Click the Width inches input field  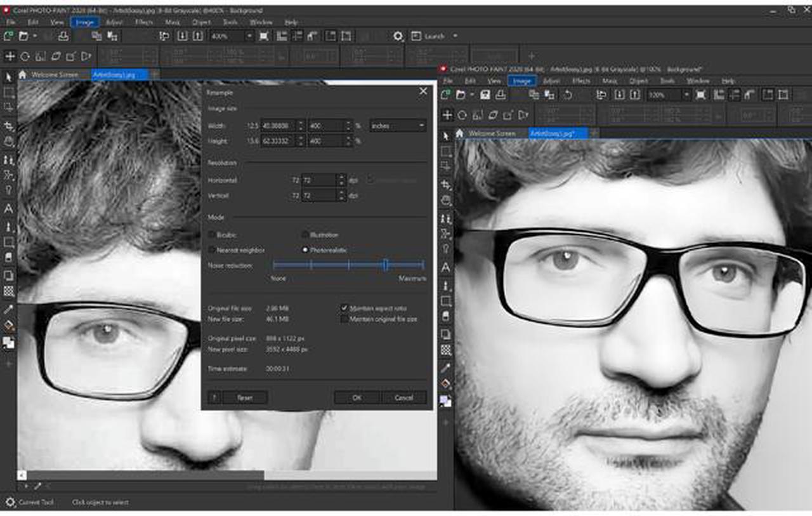pos(278,126)
